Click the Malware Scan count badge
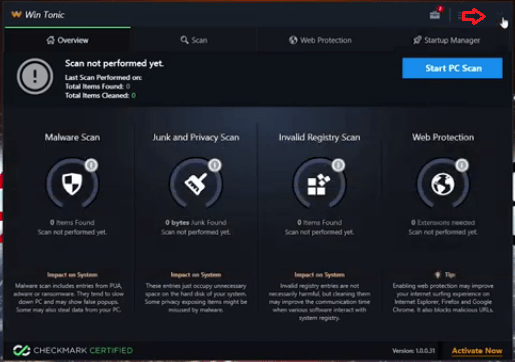Image resolution: width=515 pixels, height=362 pixels. pos(91,165)
